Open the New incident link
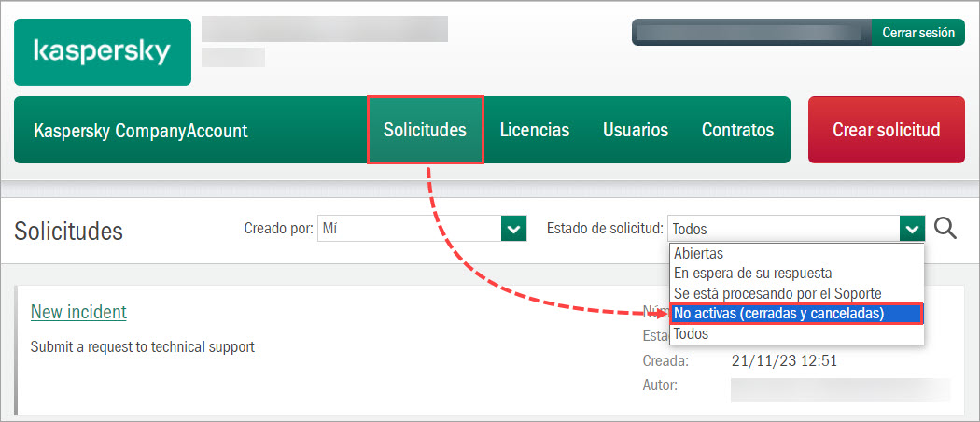 [78, 311]
